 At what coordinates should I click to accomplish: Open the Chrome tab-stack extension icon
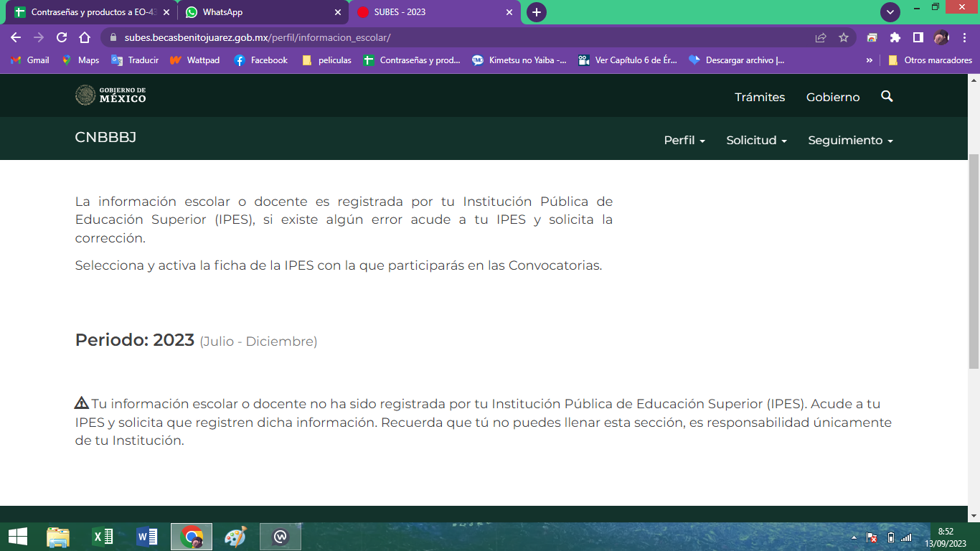pos(872,37)
